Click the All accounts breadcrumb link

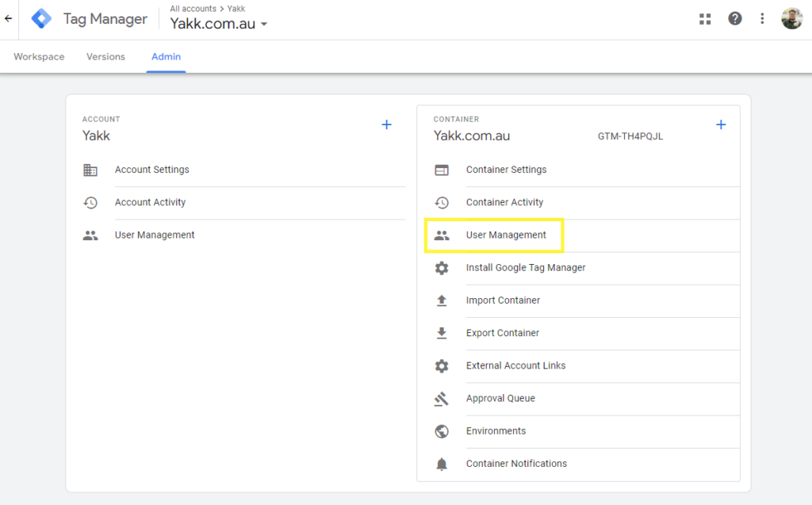[x=193, y=9]
